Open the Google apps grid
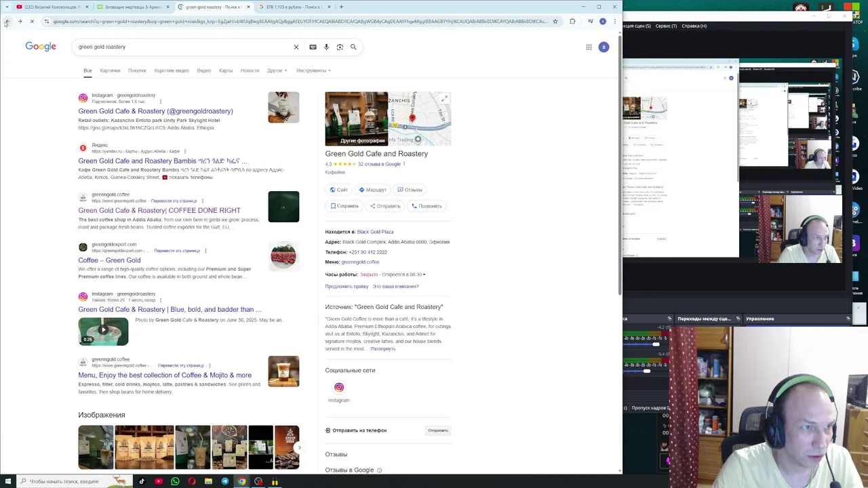Screen dimensions: 868x488 (x=589, y=47)
